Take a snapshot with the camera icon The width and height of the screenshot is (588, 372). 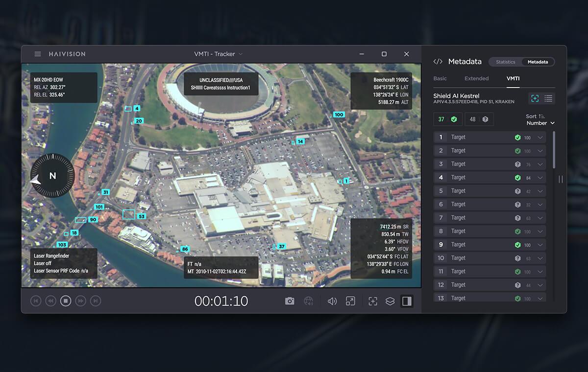point(290,301)
